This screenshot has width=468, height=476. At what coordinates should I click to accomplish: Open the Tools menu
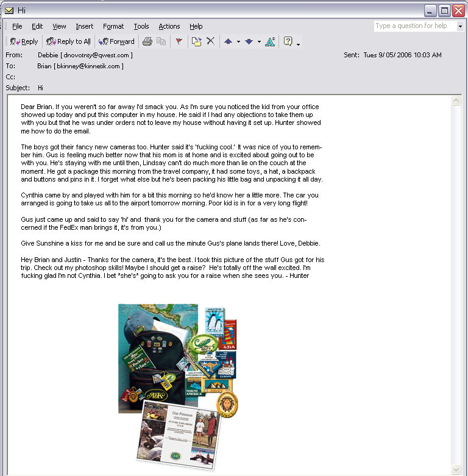[141, 26]
